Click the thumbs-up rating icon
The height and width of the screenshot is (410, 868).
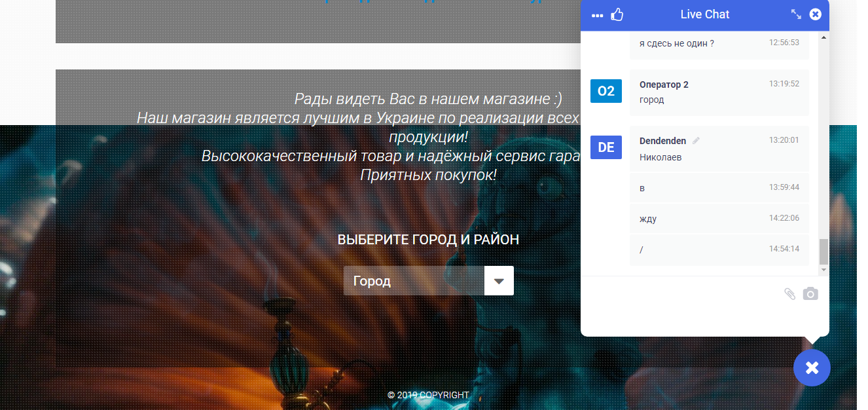[617, 14]
